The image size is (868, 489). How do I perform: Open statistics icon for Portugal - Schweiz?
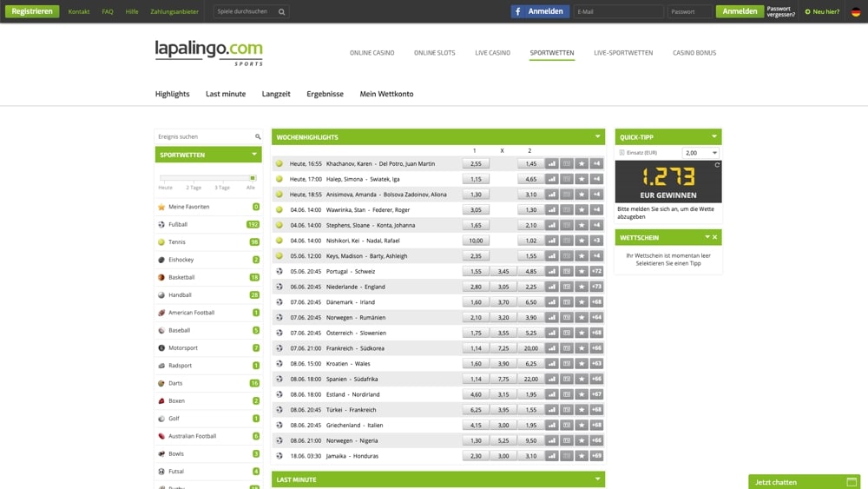[551, 271]
